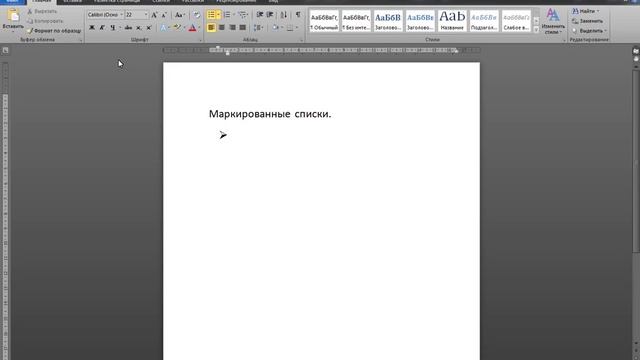
Task: Open the Буфер обмена dialog launcher
Action: point(81,40)
